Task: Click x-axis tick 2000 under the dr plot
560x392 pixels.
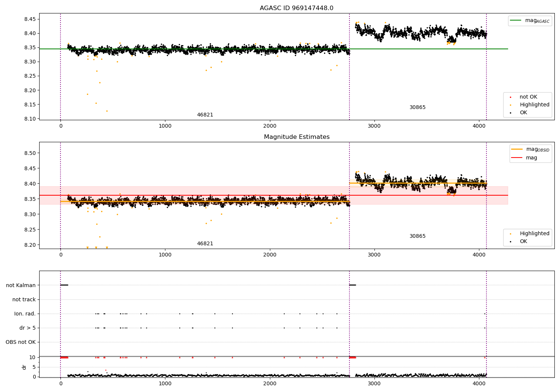Action: [270, 384]
